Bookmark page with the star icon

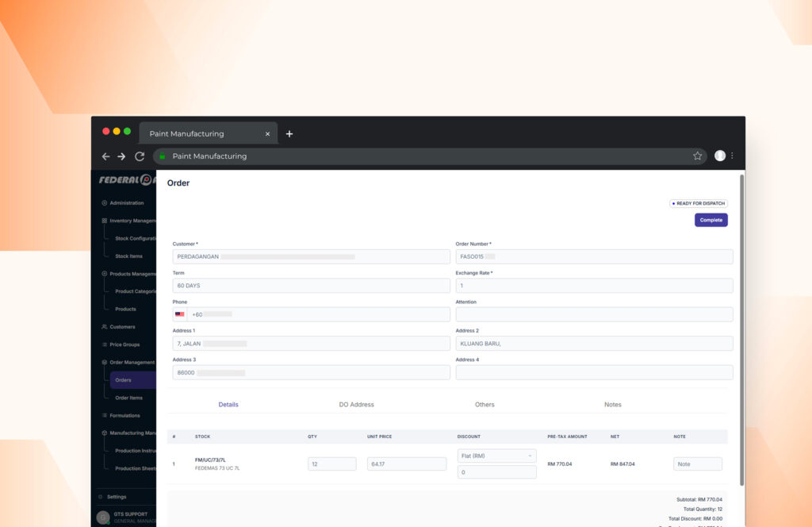click(x=698, y=156)
